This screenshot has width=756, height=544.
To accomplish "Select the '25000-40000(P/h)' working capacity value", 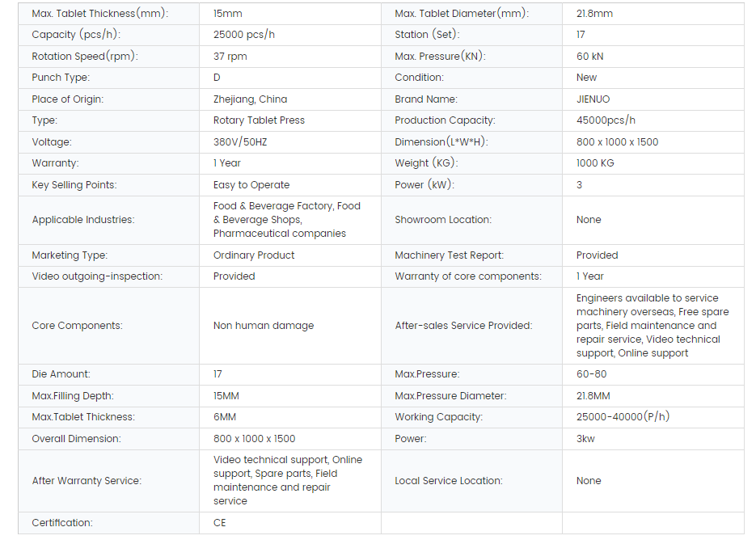I will pos(623,417).
